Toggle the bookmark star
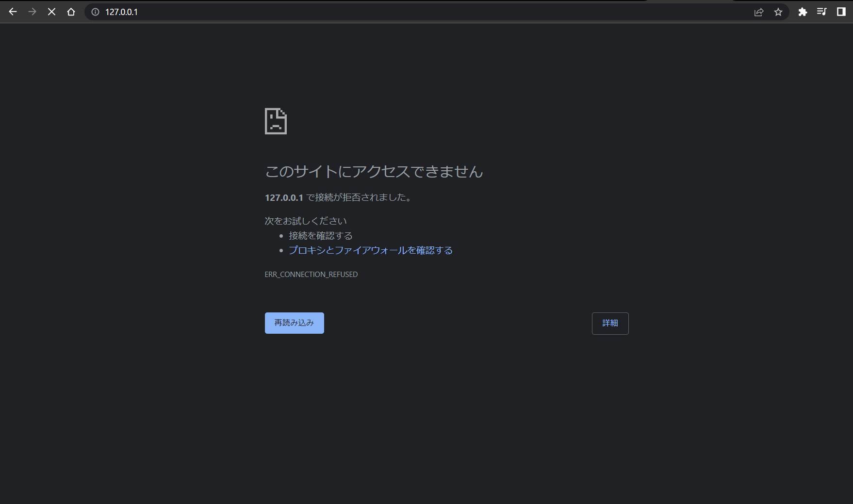This screenshot has width=853, height=504. [778, 12]
